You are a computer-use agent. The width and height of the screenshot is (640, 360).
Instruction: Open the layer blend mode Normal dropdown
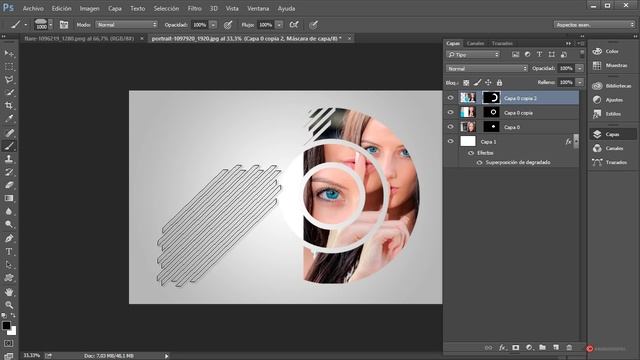487,69
